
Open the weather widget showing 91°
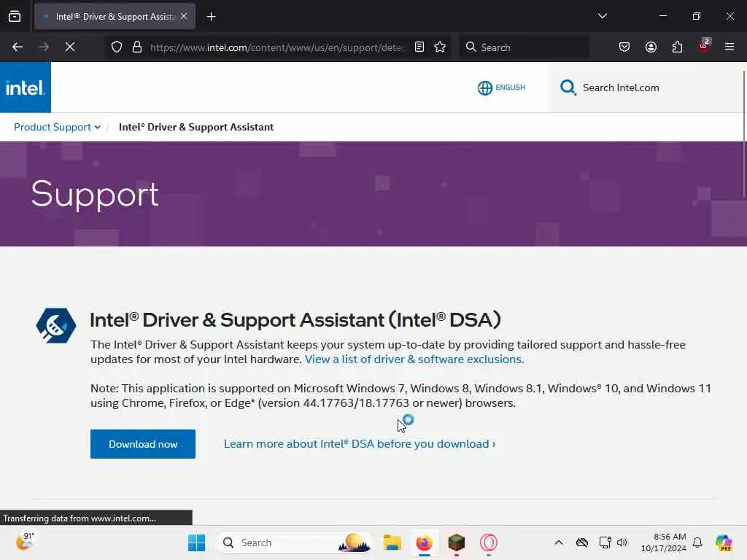coord(24,542)
